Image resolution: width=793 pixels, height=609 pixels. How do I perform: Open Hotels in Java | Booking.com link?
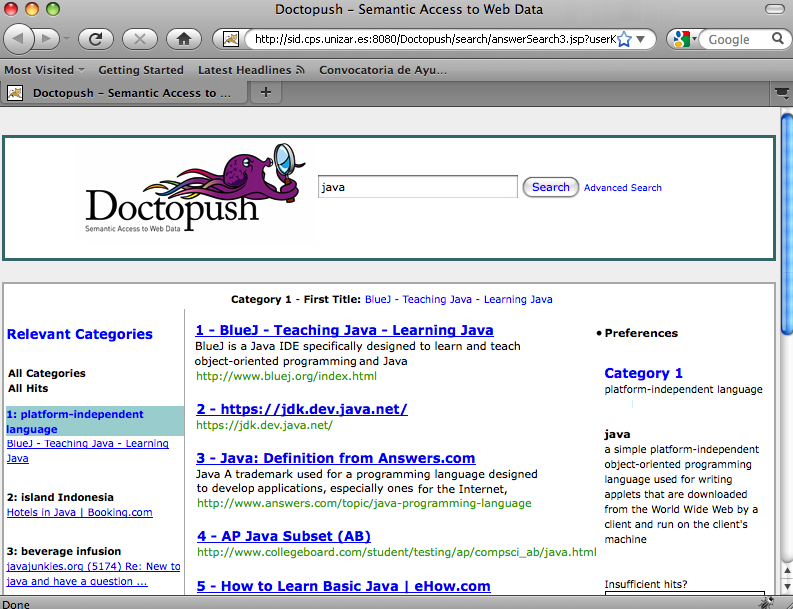click(x=79, y=512)
